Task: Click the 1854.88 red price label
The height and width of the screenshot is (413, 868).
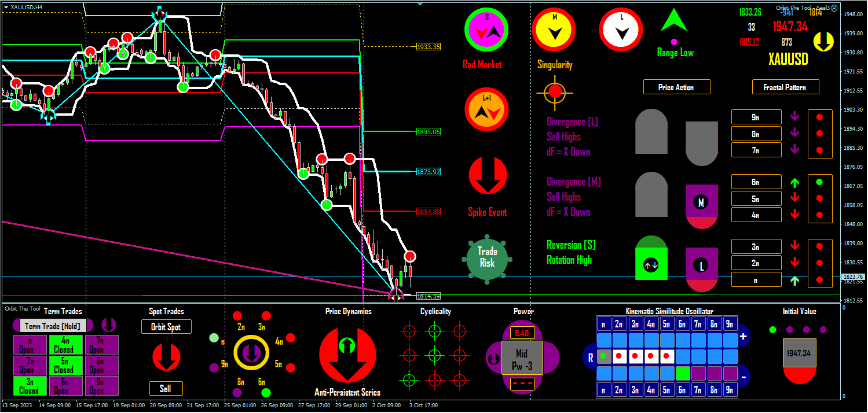Action: pyautogui.click(x=428, y=212)
